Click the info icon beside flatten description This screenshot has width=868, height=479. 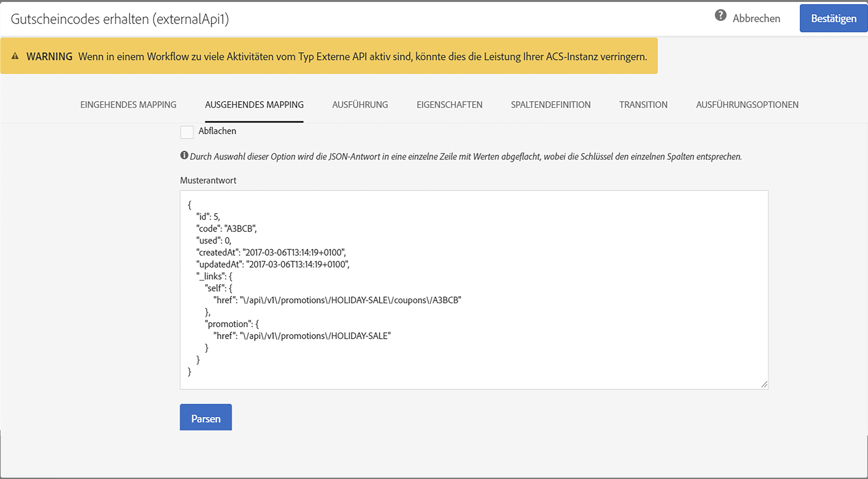click(184, 155)
